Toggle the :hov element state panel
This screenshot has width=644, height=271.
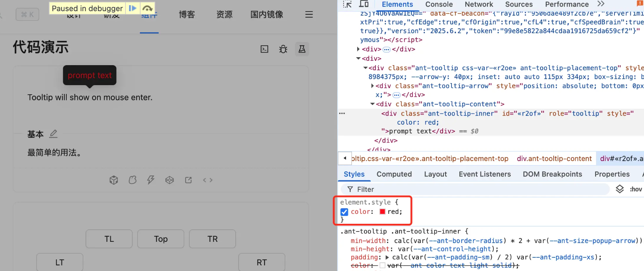[636, 189]
